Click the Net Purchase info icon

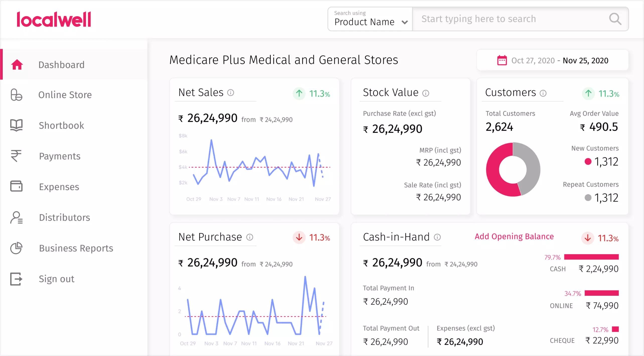(250, 237)
